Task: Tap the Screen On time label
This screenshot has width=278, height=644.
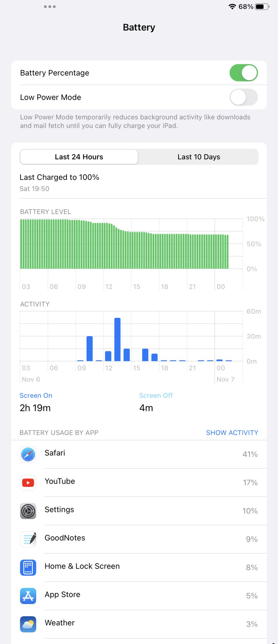Action: coord(36,395)
